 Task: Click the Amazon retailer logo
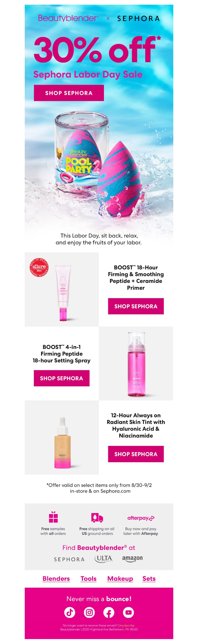[x=132, y=559]
